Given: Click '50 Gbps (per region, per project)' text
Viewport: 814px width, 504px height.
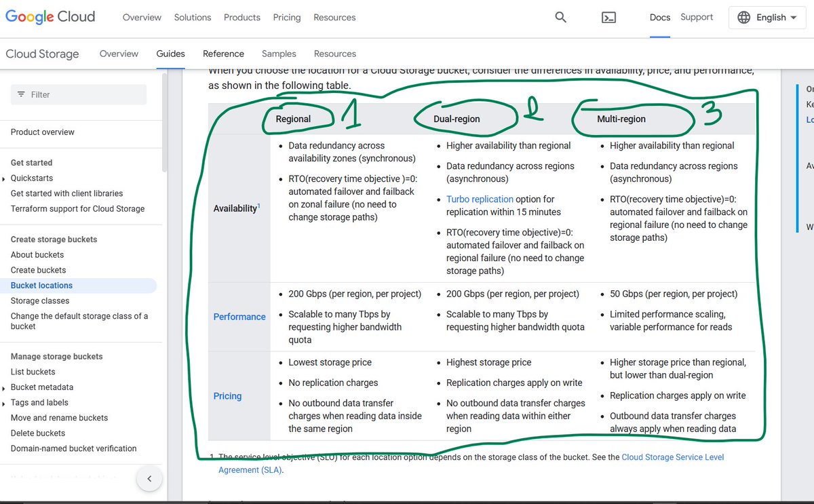Looking at the screenshot, I should 674,294.
